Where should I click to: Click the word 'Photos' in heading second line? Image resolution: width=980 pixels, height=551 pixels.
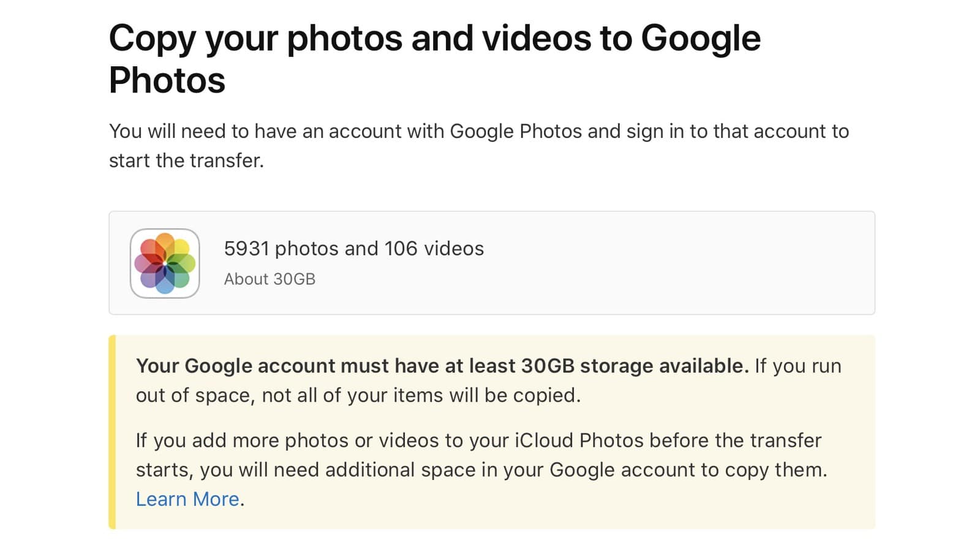click(x=167, y=80)
